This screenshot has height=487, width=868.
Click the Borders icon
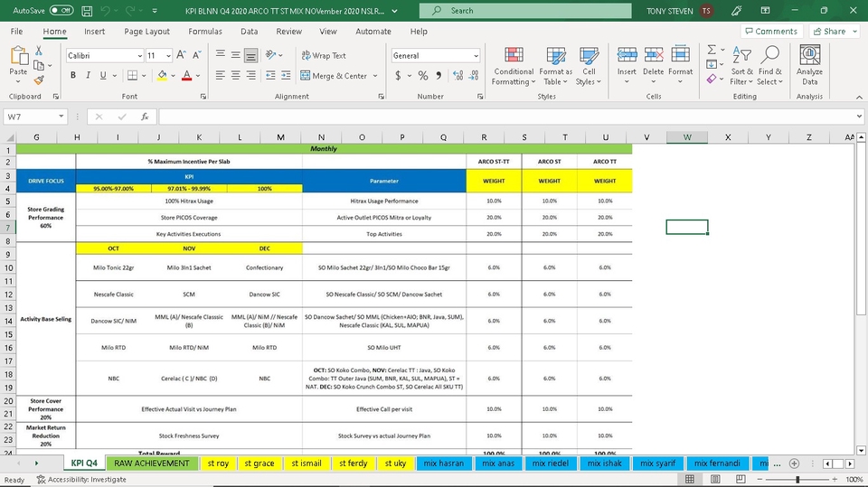point(132,75)
